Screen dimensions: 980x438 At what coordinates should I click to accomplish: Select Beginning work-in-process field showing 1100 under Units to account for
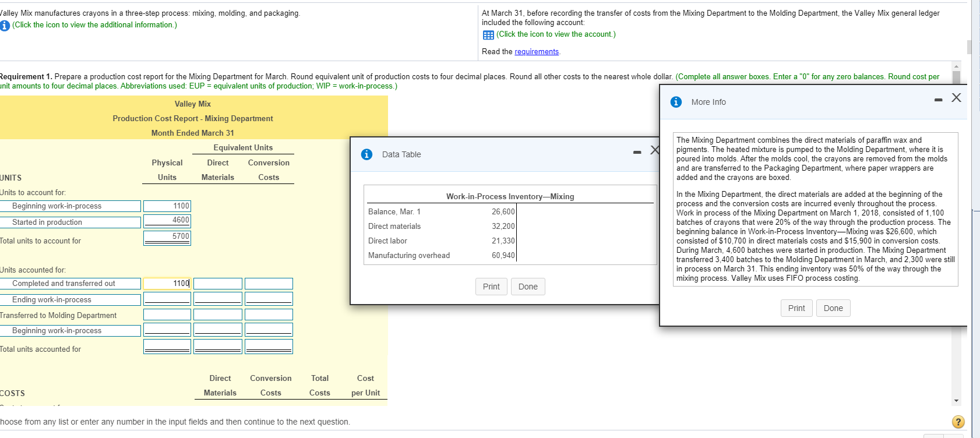tap(167, 206)
